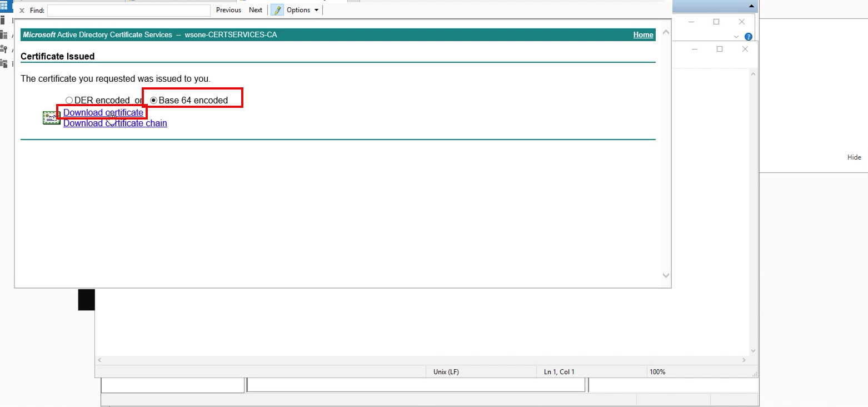Screen dimensions: 868x407
Task: Click the black up-triangle icon in the blue header
Action: click(751, 6)
